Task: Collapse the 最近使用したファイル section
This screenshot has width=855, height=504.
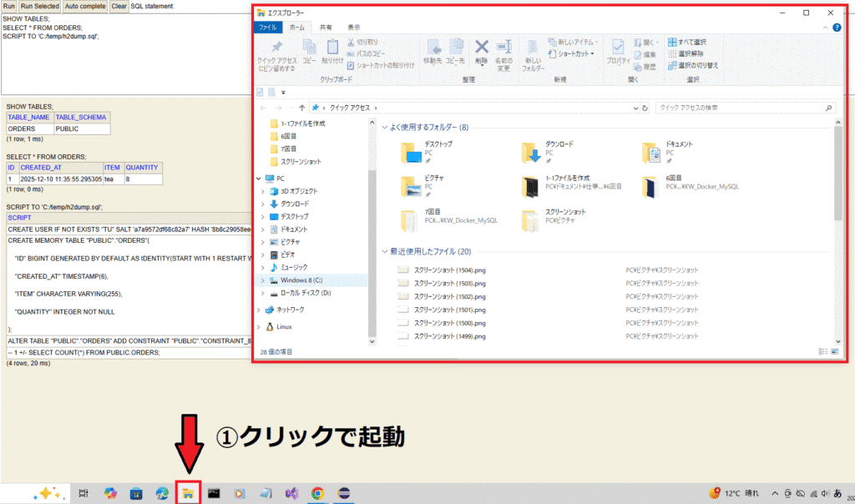Action: coord(385,251)
